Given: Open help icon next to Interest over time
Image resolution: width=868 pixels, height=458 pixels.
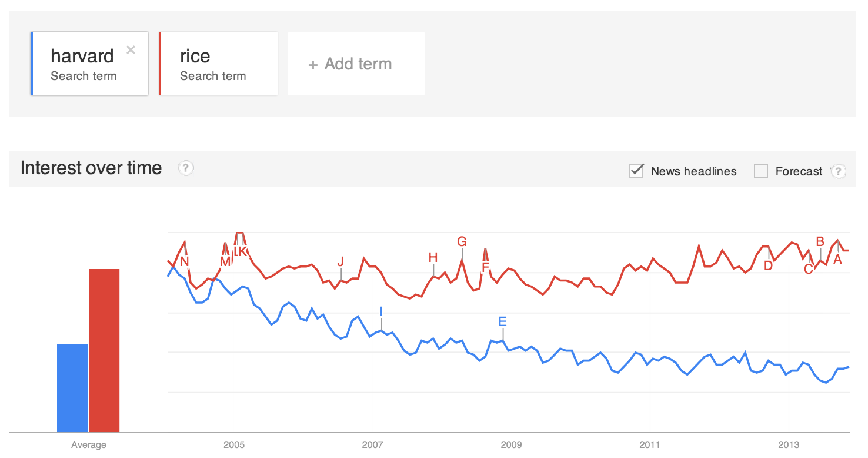Looking at the screenshot, I should click(186, 168).
